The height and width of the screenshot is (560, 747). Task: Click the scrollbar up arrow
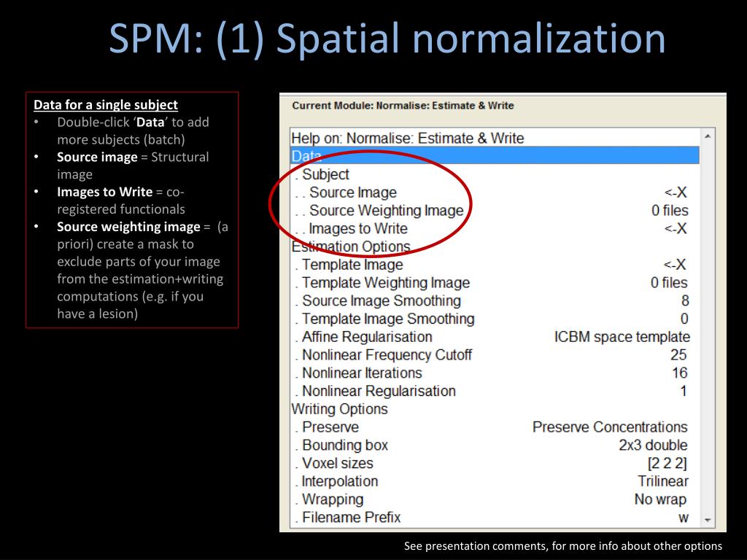click(x=708, y=136)
